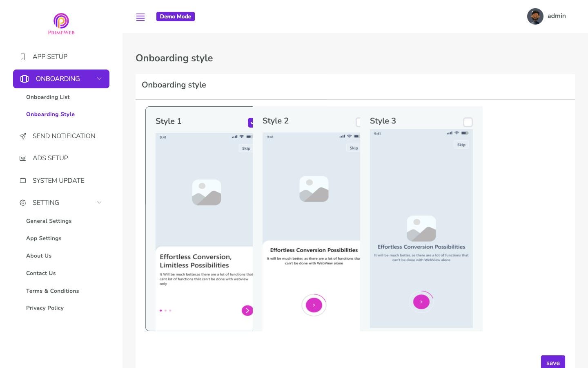Click the System Update laptop icon
Viewport: 588px width, 368px height.
[23, 181]
